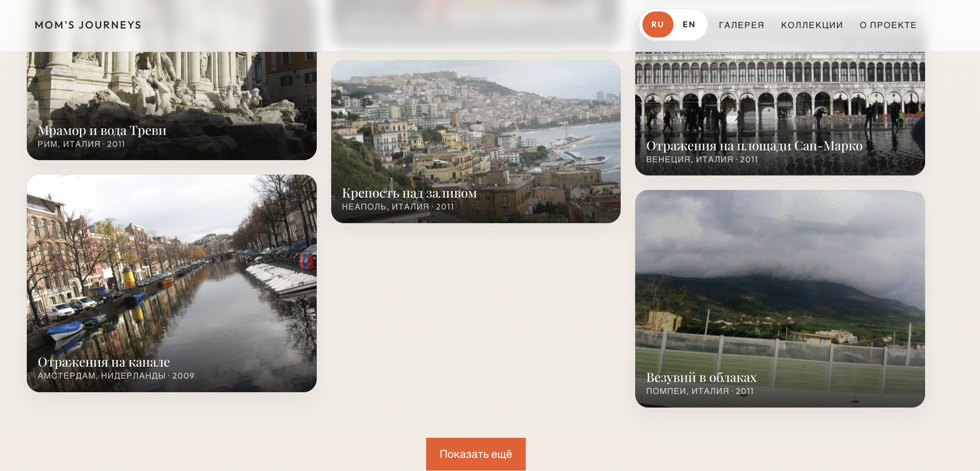Click title Крепость над заливом

click(x=409, y=193)
